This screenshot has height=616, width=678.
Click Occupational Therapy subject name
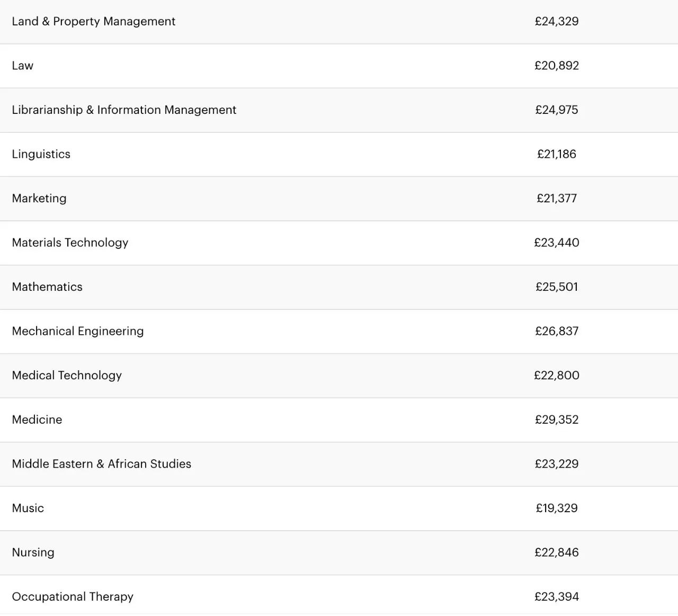click(73, 596)
